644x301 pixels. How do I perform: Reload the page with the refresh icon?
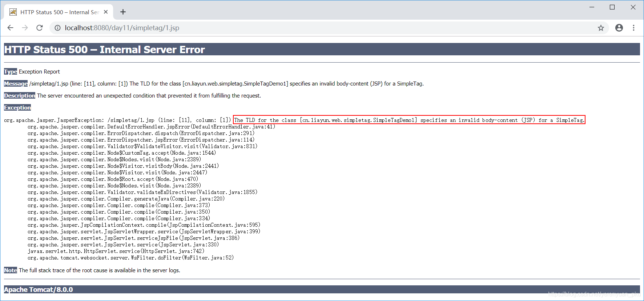pyautogui.click(x=40, y=28)
